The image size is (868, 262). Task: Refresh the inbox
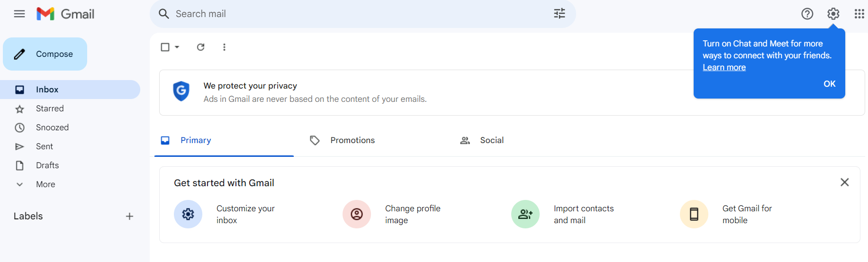coord(201,47)
